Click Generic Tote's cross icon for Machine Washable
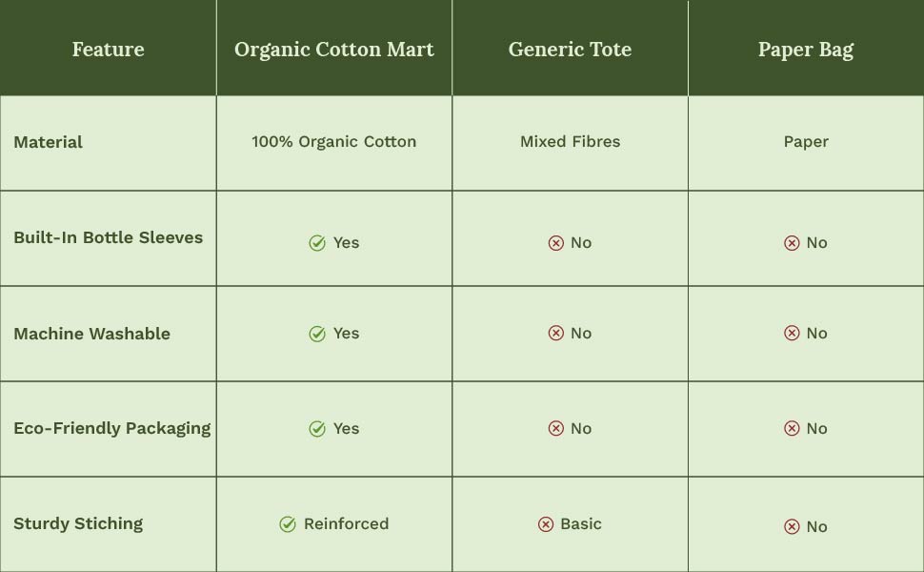The image size is (924, 572). pos(556,333)
